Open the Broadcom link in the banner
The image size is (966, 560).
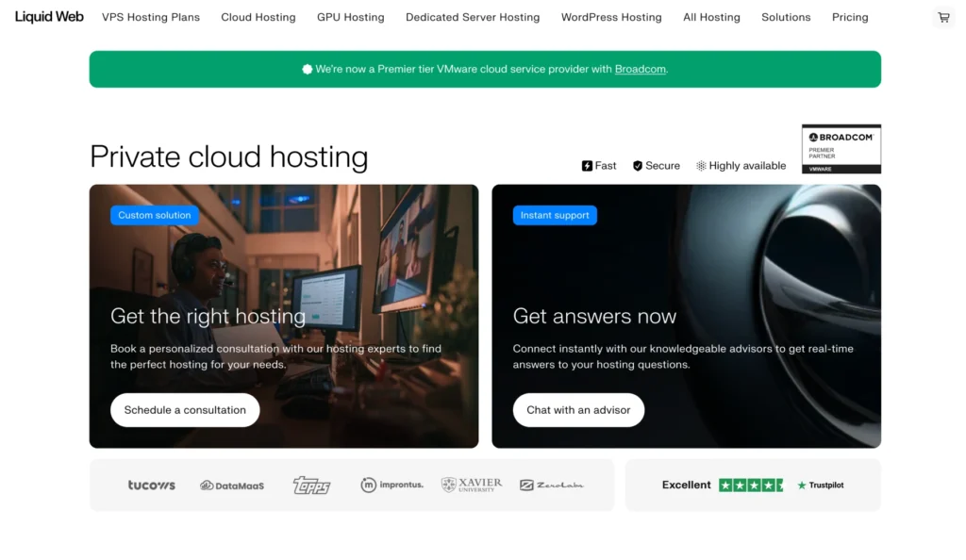pyautogui.click(x=640, y=69)
